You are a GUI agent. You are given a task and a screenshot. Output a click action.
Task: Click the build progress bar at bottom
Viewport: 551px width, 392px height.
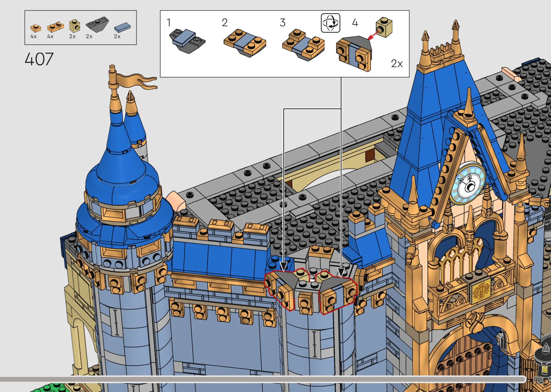click(263, 379)
